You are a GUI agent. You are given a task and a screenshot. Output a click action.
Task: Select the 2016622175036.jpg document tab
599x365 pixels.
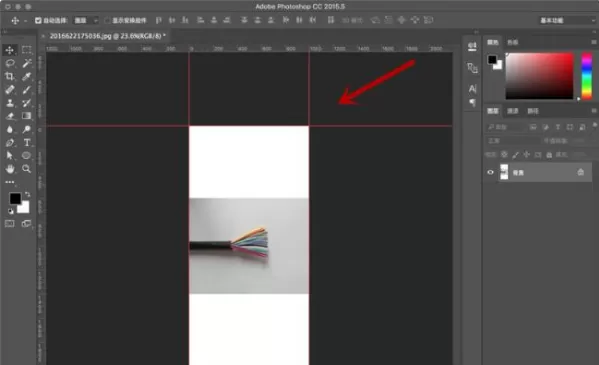tap(108, 36)
